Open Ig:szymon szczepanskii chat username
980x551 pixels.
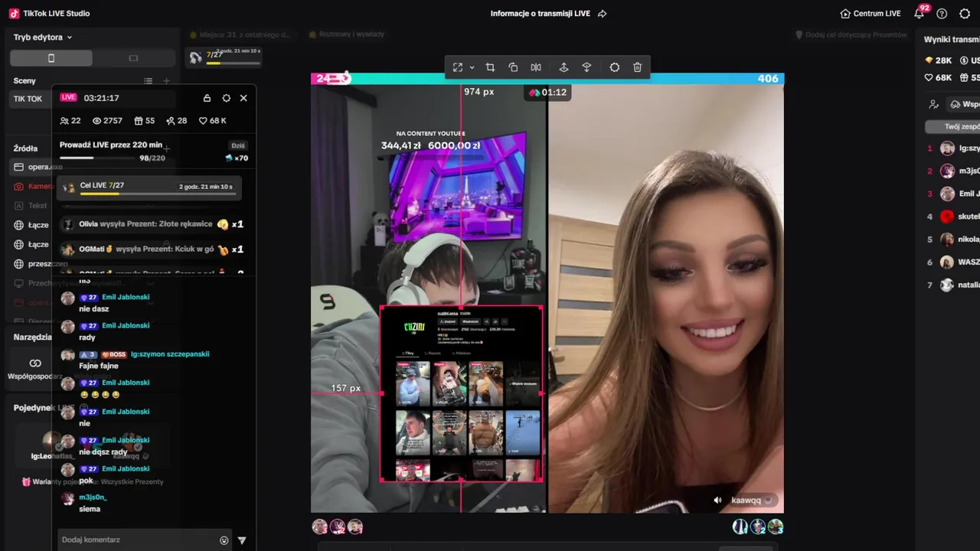coord(170,354)
